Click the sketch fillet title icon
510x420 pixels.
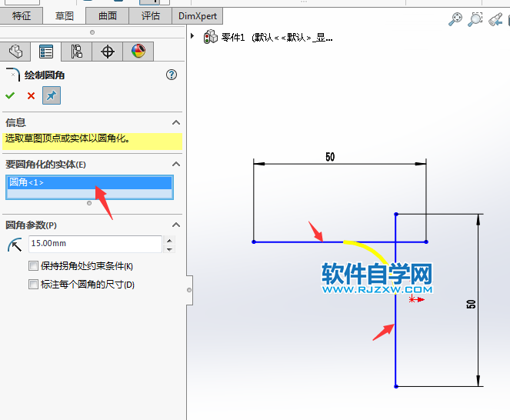click(x=13, y=75)
